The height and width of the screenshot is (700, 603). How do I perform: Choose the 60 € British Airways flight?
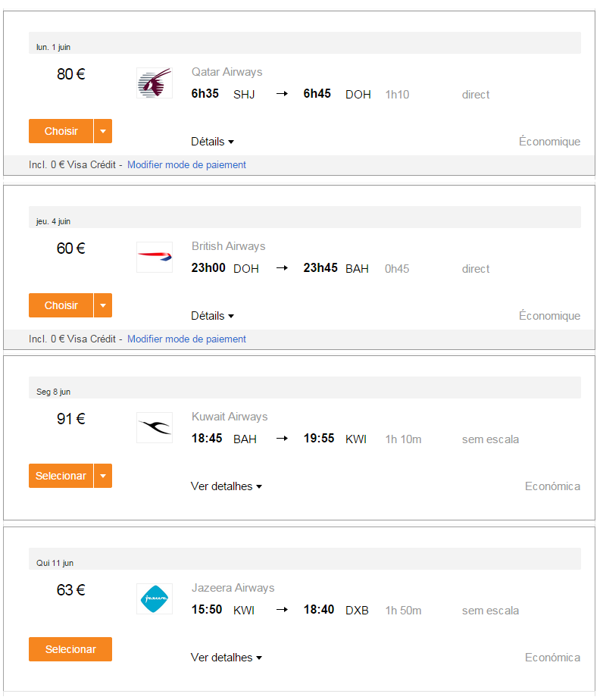[x=61, y=305]
